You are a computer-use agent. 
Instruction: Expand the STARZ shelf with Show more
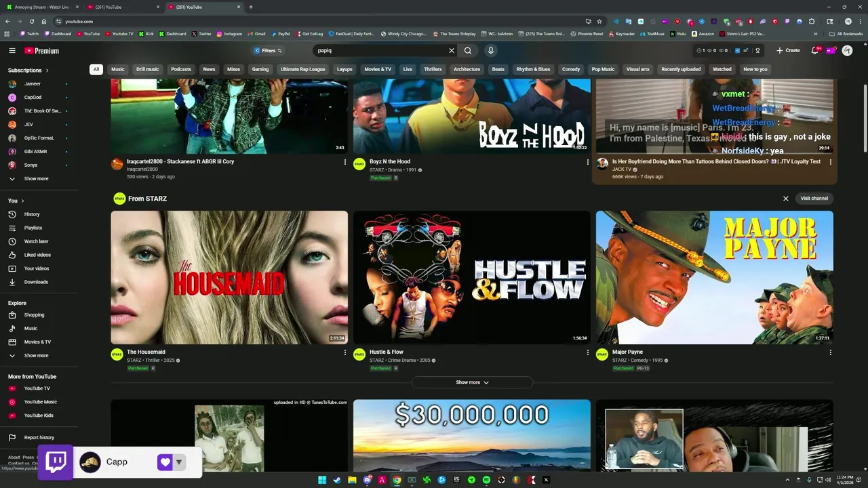[472, 382]
